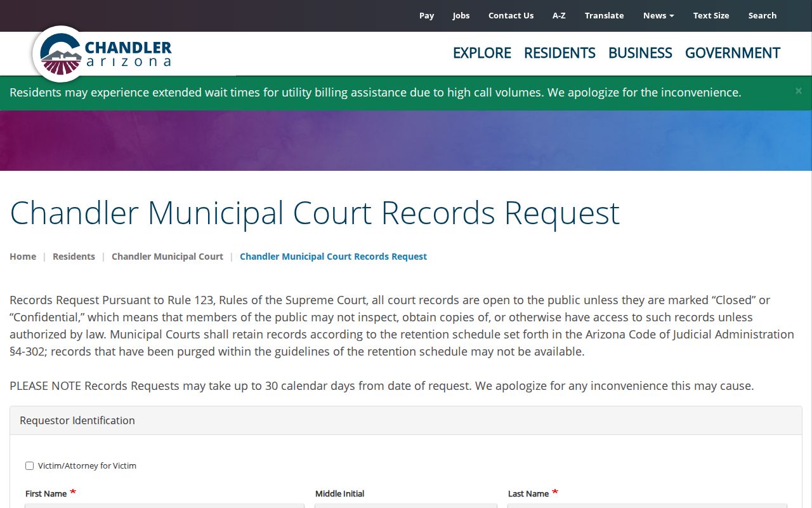Image resolution: width=812 pixels, height=508 pixels.
Task: Follow the Residents breadcrumb link
Action: [x=74, y=257]
